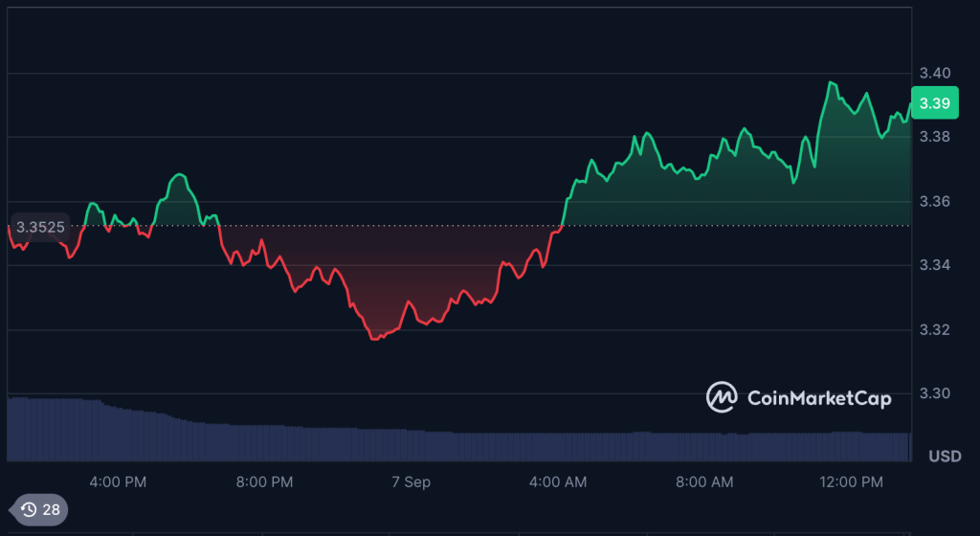This screenshot has height=536, width=980.
Task: Select the 8:00 PM time axis label
Action: (263, 481)
